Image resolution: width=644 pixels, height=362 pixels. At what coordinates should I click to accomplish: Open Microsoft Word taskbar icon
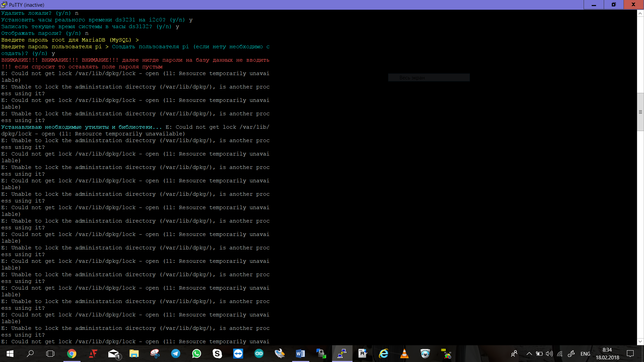[300, 354]
